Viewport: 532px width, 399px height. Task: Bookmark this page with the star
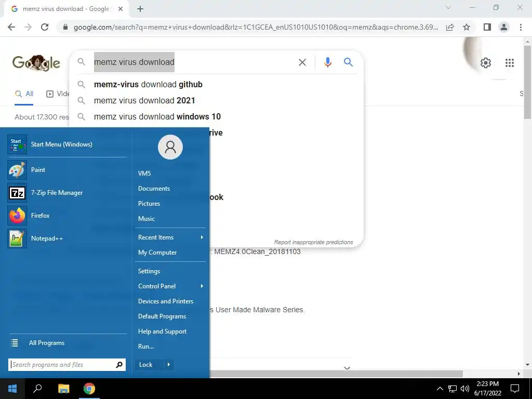click(x=467, y=27)
